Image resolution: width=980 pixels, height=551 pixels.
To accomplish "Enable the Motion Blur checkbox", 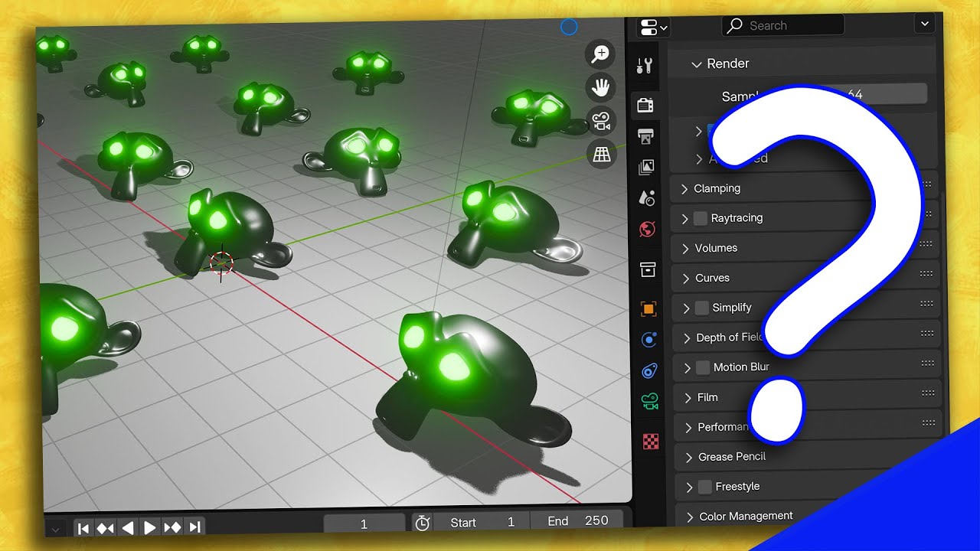I will pos(703,367).
